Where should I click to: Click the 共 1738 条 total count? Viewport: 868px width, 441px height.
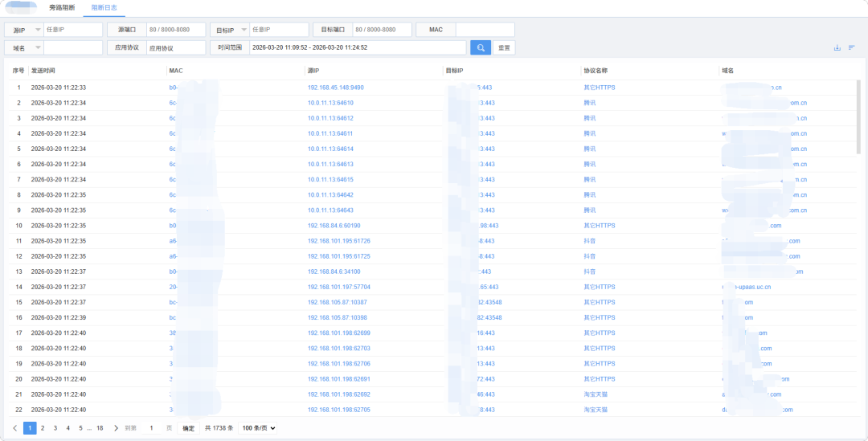pyautogui.click(x=219, y=428)
